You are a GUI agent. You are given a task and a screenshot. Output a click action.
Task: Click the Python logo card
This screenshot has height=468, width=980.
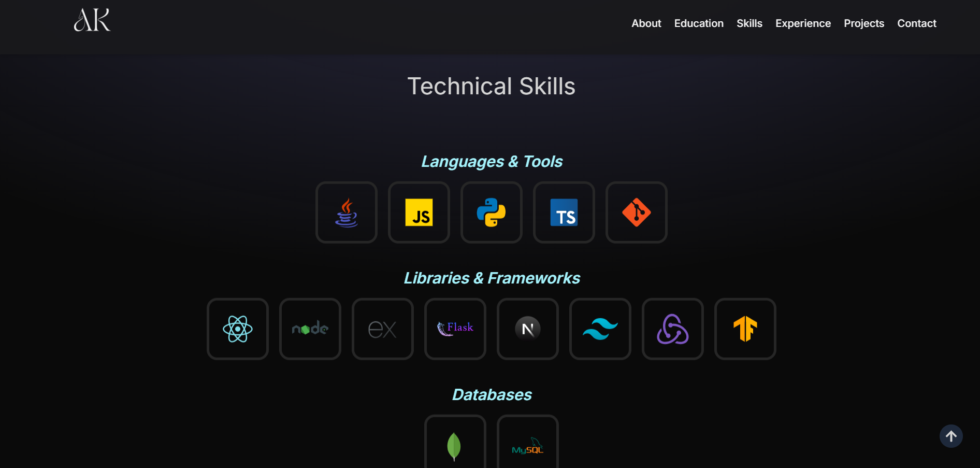492,212
